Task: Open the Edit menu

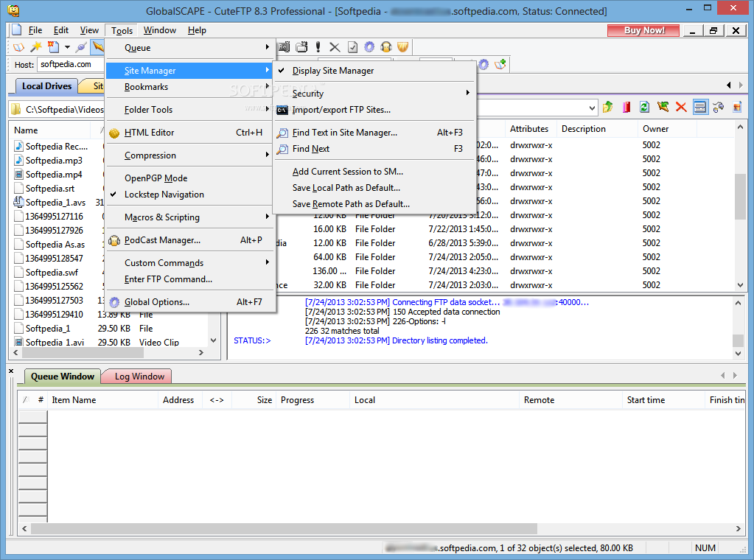Action: click(x=61, y=30)
